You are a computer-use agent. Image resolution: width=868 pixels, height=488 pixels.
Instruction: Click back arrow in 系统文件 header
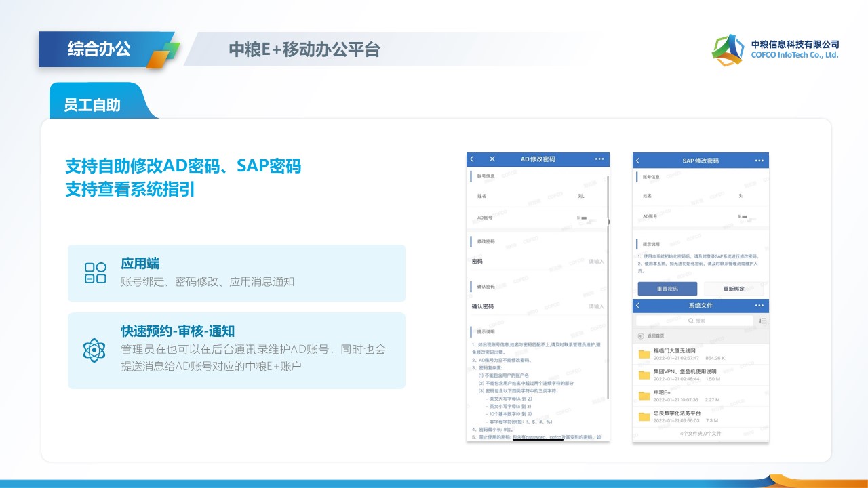coord(638,306)
